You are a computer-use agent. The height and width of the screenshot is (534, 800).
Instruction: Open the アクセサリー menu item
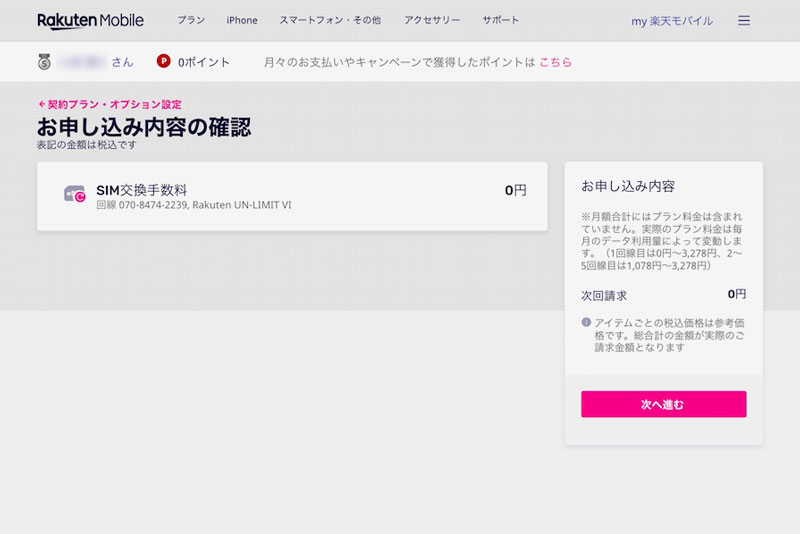click(x=432, y=20)
